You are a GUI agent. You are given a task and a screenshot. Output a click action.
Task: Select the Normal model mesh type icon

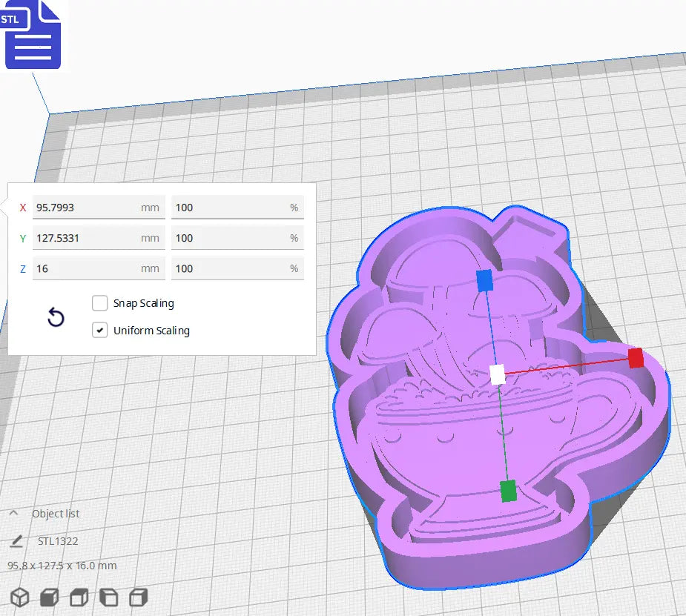pos(19,597)
